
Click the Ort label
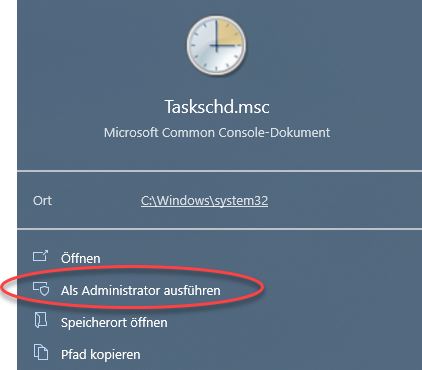[x=42, y=201]
